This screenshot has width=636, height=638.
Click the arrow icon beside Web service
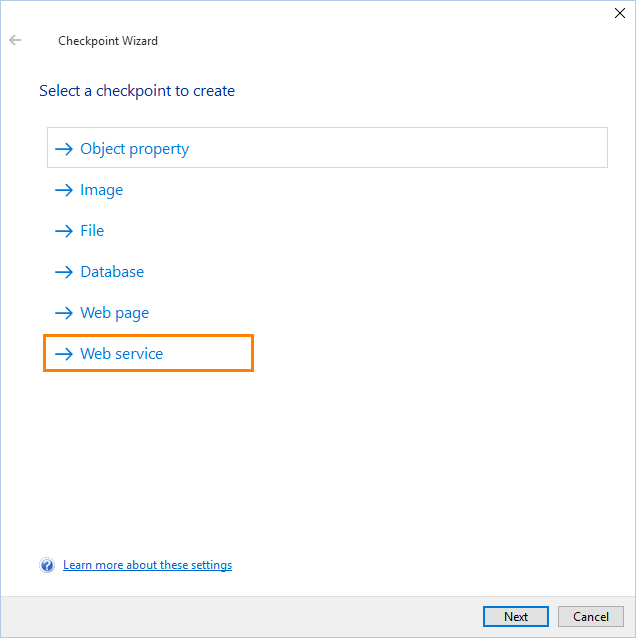(x=64, y=354)
